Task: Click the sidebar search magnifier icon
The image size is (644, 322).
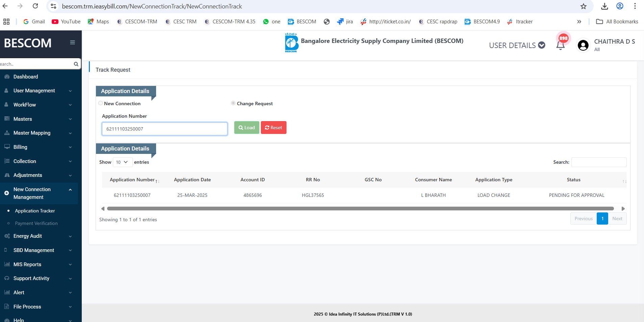Action: tap(76, 64)
